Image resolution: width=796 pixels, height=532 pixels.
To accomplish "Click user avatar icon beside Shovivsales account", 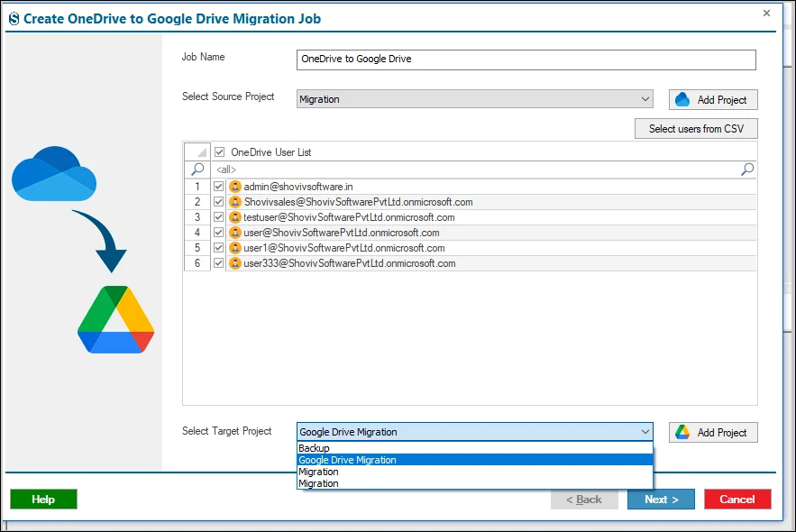I will (x=235, y=202).
